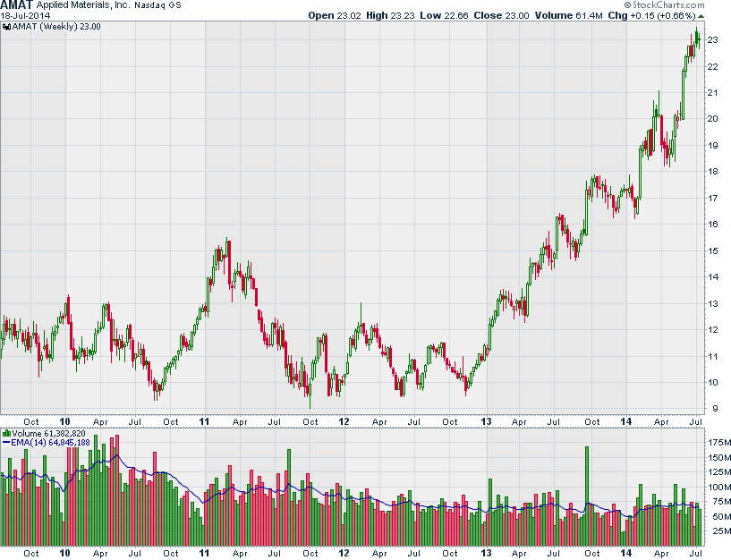The width and height of the screenshot is (731, 560).
Task: Click the Volume 61,382,820 legend text
Action: tap(48, 434)
